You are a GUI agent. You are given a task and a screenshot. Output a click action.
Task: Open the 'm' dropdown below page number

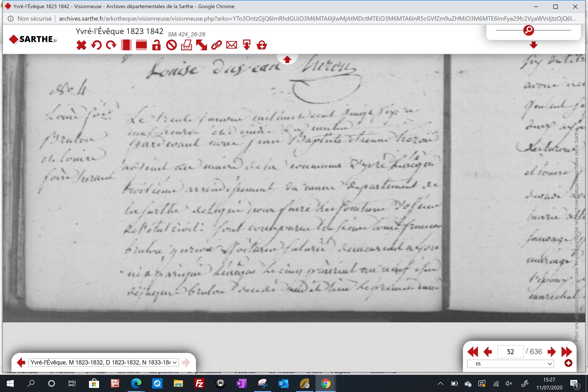(510, 364)
